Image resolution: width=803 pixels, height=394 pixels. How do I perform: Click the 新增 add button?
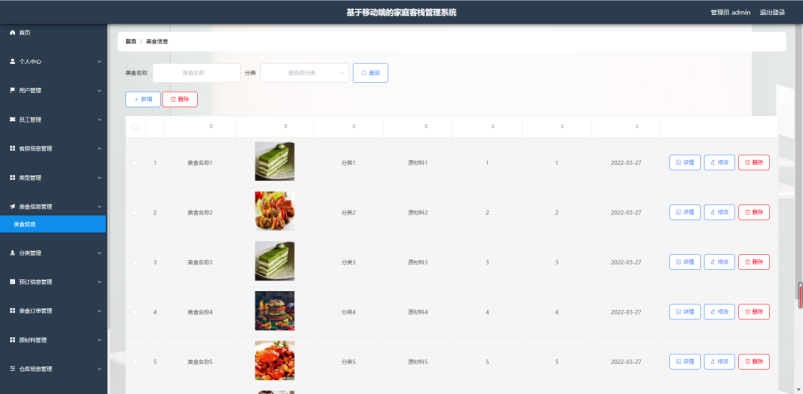[143, 99]
